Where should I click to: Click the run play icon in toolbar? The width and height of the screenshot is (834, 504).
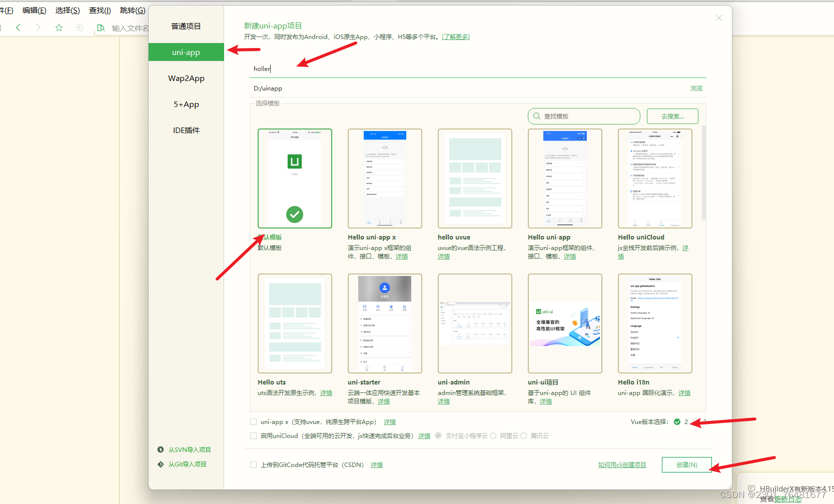[80, 27]
